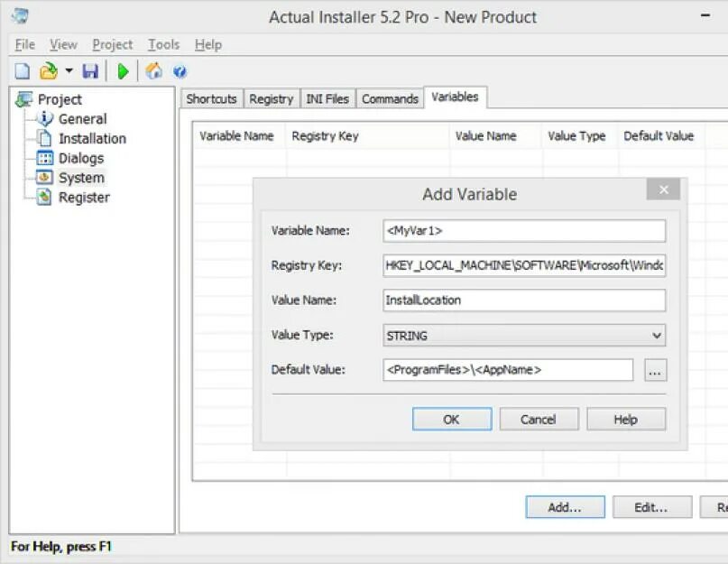Open the View menu
Viewport: 728px width, 564px height.
(x=64, y=44)
